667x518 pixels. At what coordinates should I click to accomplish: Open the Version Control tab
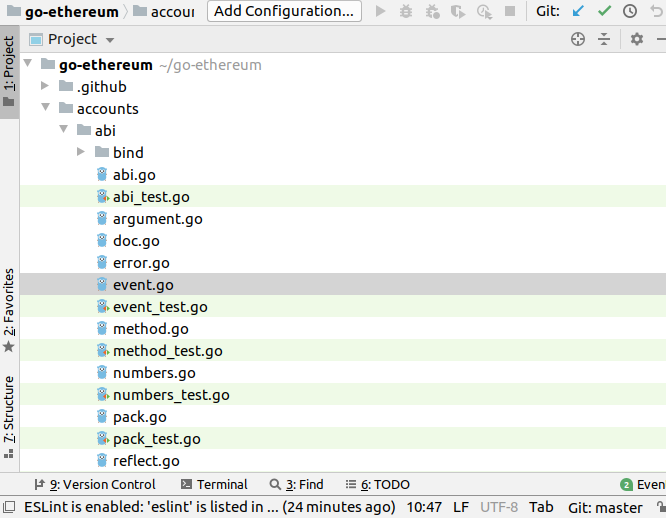coord(95,485)
